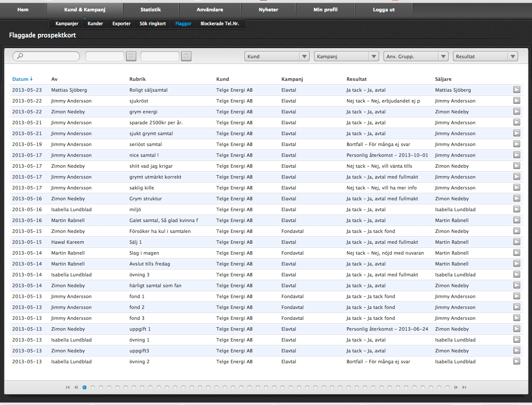Screen dimensions: 532x405
Task: Go to the previous page of results
Action: pyautogui.click(x=76, y=387)
